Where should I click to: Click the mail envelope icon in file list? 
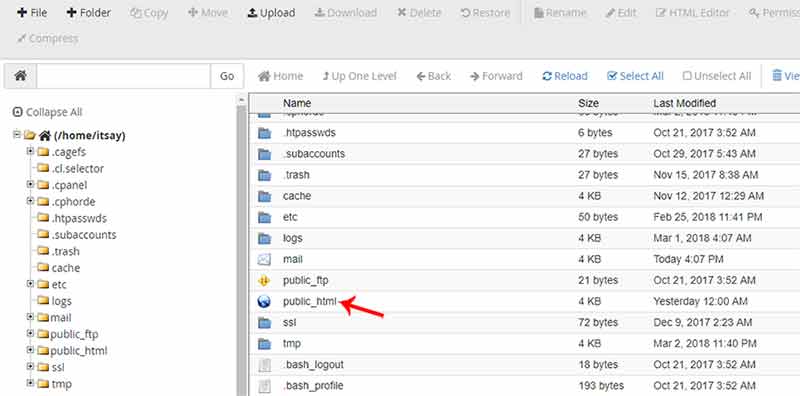click(264, 260)
